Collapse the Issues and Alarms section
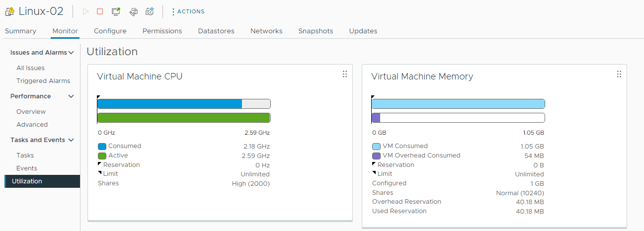 71,53
